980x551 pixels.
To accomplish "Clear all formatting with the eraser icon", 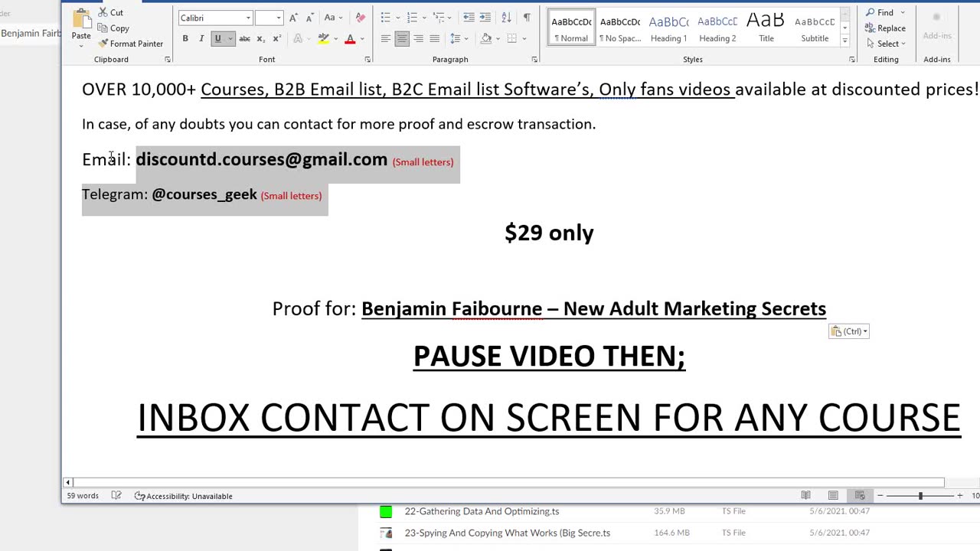I will point(361,18).
